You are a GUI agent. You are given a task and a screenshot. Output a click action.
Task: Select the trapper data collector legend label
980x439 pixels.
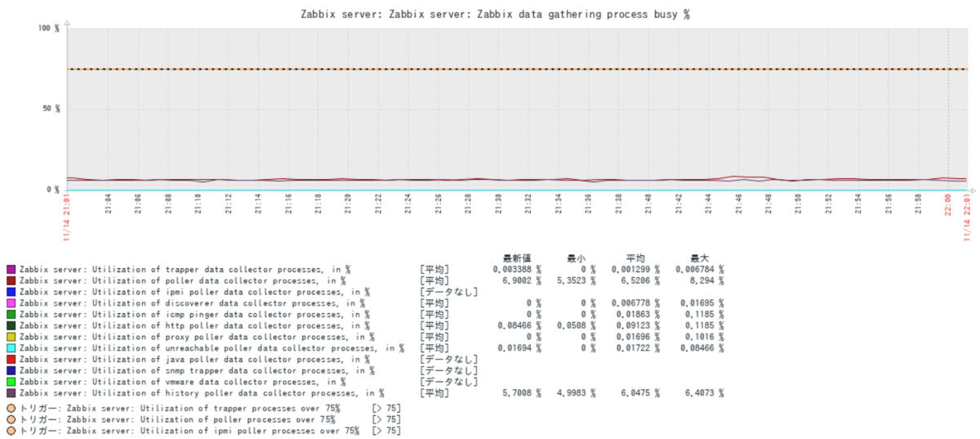pos(185,269)
